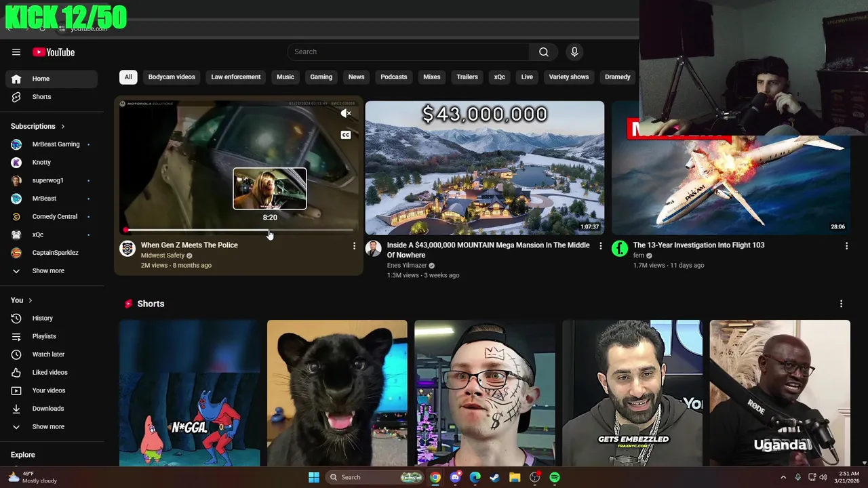Open fern channel avatar
868x488 pixels.
[x=620, y=248]
